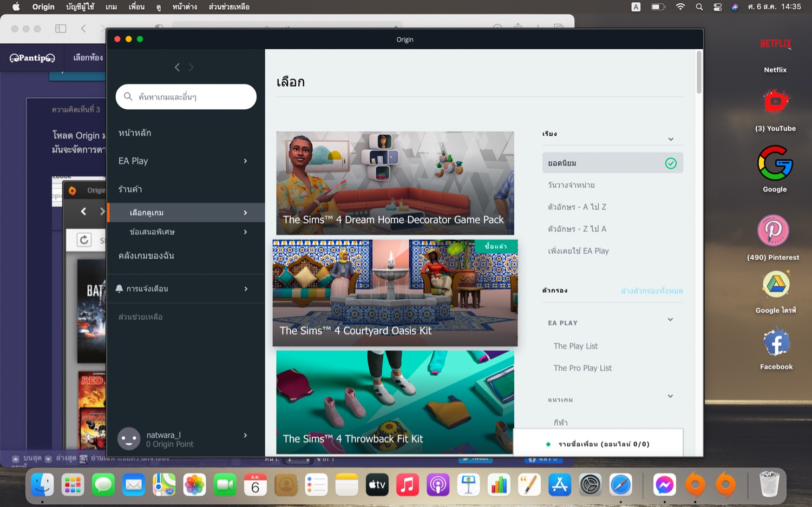
Task: Go back using Origin's back arrow
Action: [177, 67]
